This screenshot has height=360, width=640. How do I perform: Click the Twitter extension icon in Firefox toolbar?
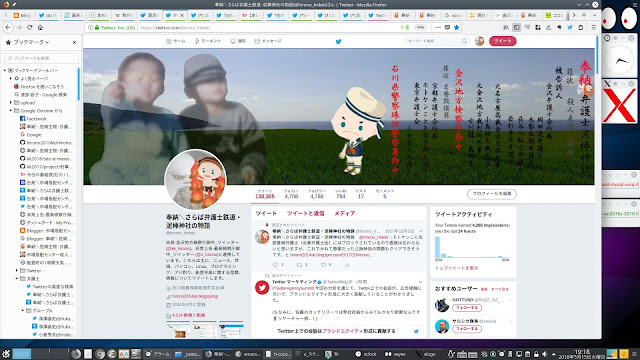pos(570,27)
